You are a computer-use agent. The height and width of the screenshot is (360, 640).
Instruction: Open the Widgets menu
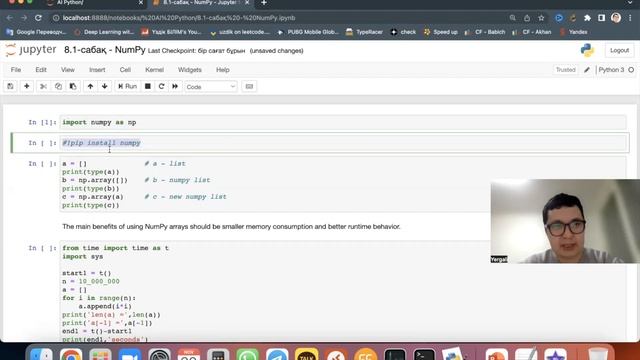click(x=190, y=70)
